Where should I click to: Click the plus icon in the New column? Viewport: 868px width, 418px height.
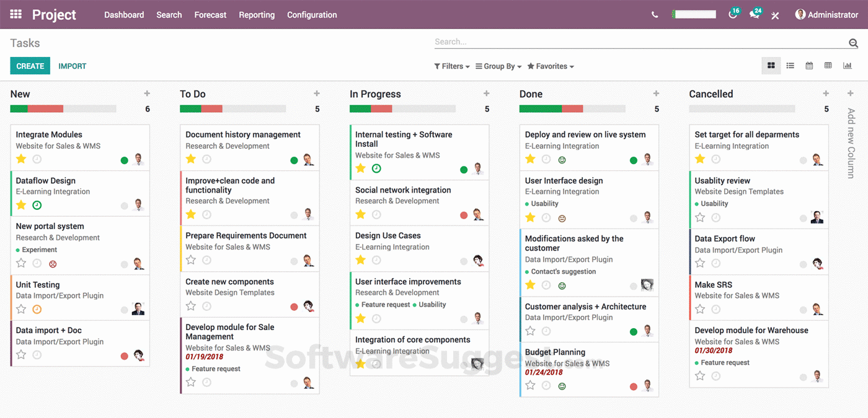tap(147, 94)
